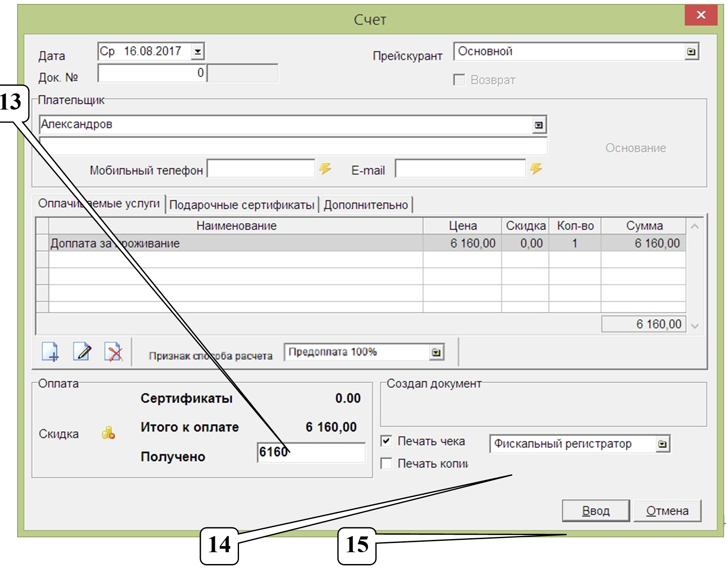Open the Фискальный регистратор dropdown
The height and width of the screenshot is (575, 728).
[x=662, y=444]
